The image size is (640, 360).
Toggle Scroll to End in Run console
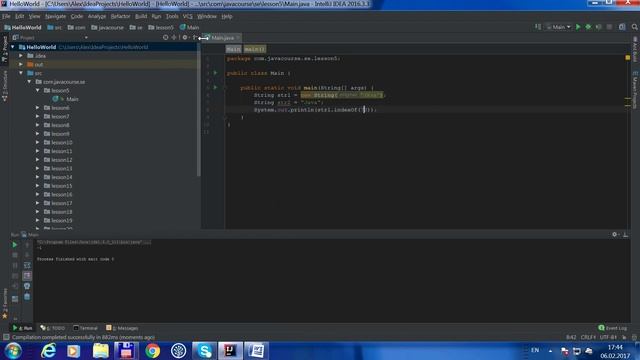pos(27,276)
